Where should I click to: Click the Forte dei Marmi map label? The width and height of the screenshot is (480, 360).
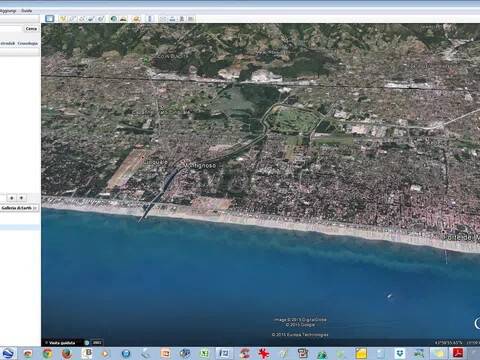[x=462, y=237]
